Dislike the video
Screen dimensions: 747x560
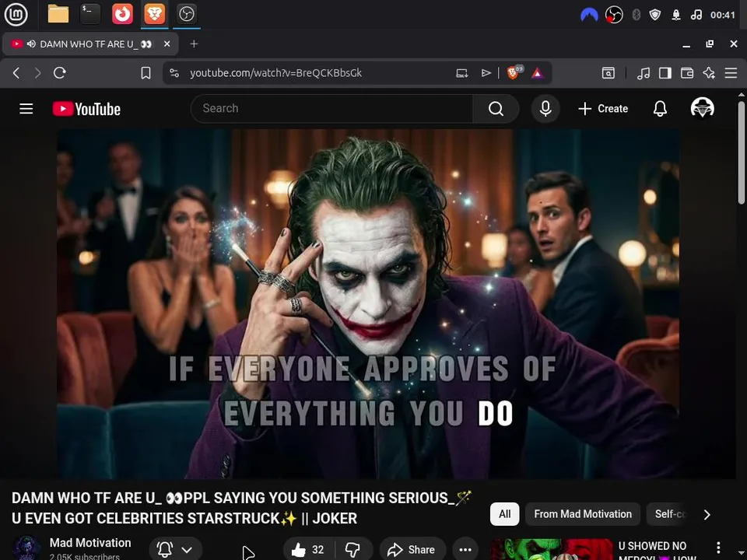click(353, 550)
